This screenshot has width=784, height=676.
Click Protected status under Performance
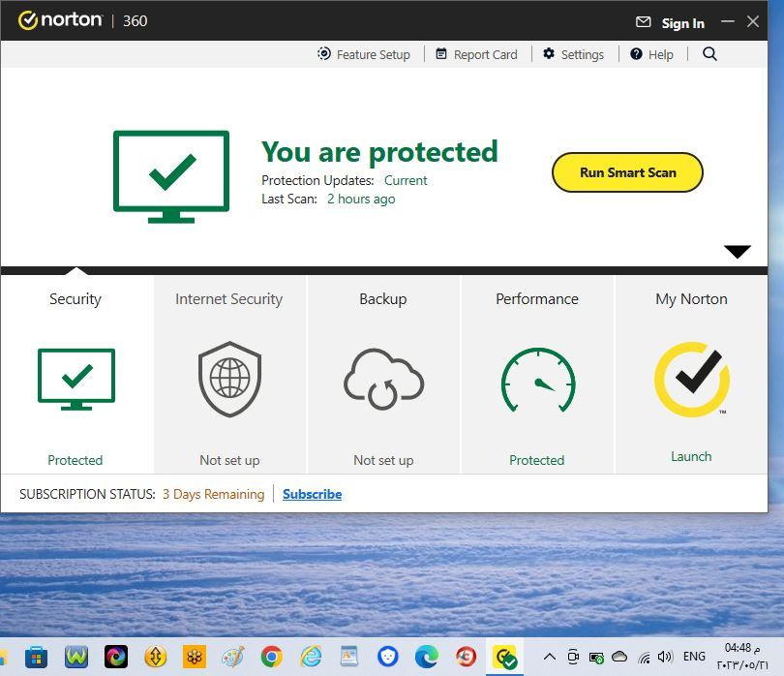536,460
